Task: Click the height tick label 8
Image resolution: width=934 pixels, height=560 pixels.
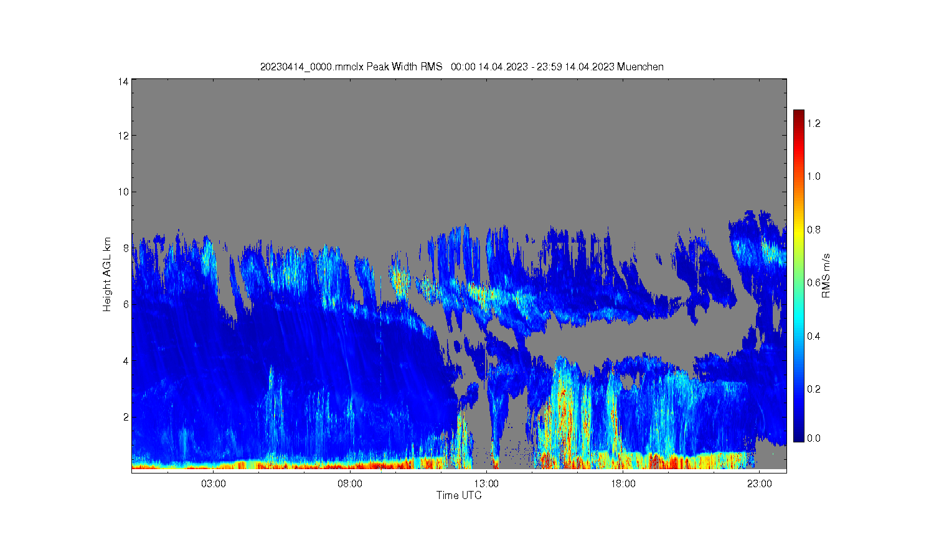Action: [x=126, y=248]
